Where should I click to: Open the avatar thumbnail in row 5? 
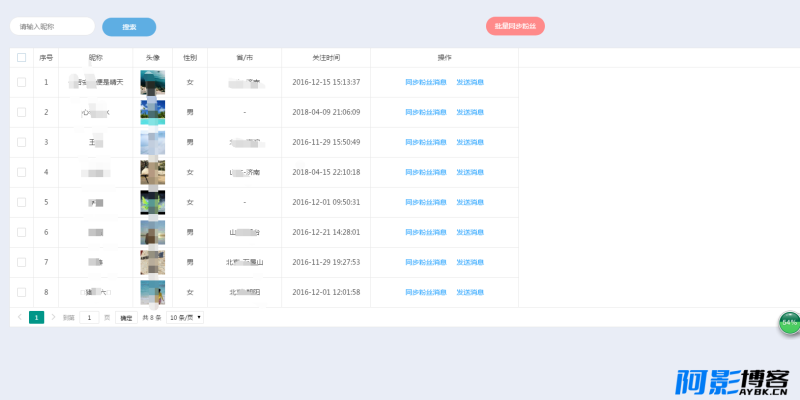pyautogui.click(x=153, y=203)
